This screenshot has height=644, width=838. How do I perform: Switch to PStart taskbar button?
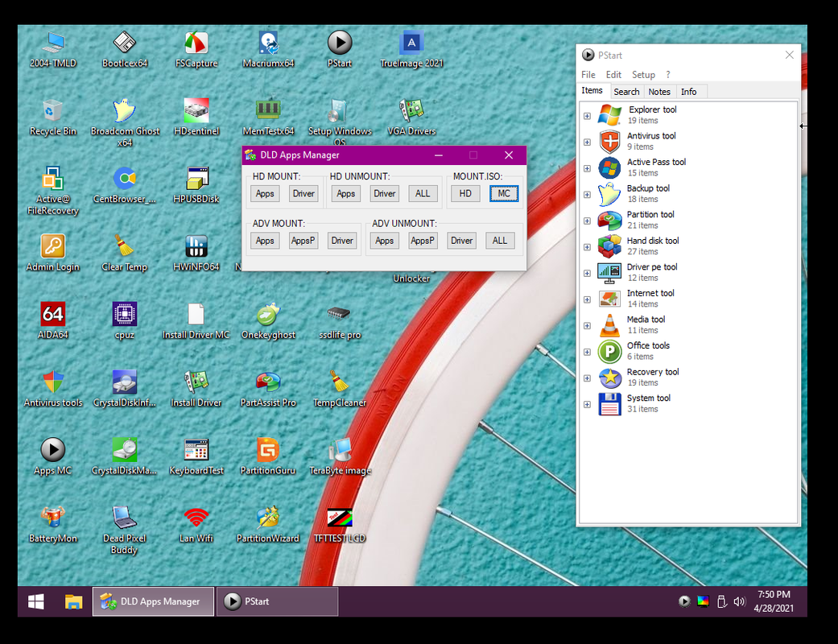277,602
